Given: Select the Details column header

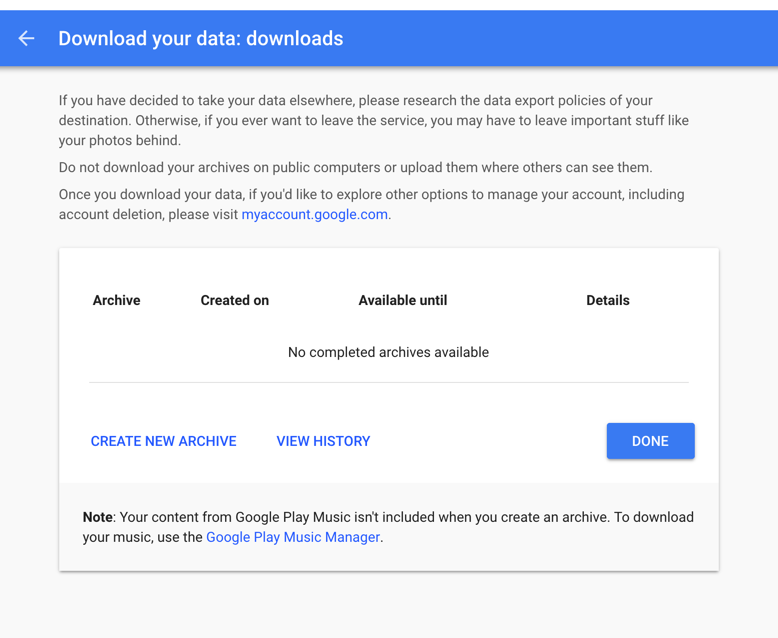Looking at the screenshot, I should pyautogui.click(x=608, y=300).
